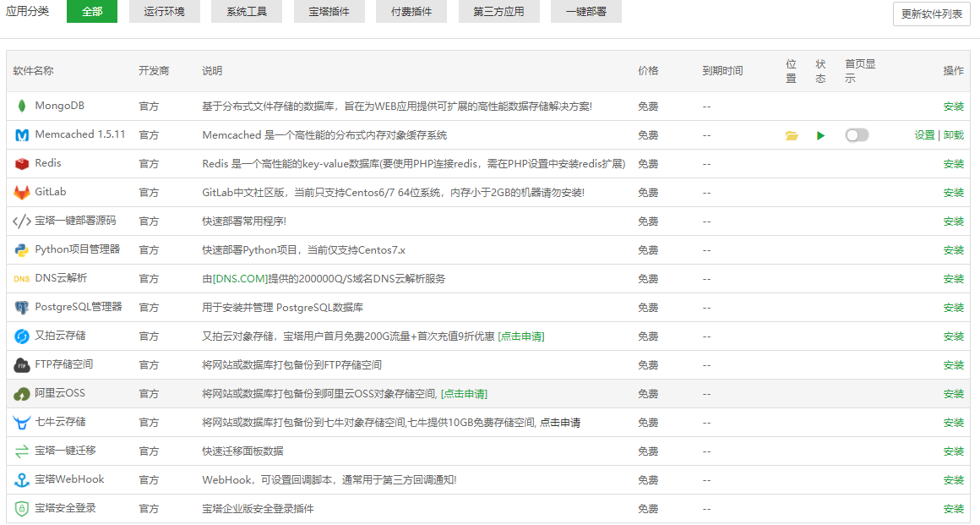
Task: Click the 宝塔WebHook anchor icon
Action: tap(22, 480)
